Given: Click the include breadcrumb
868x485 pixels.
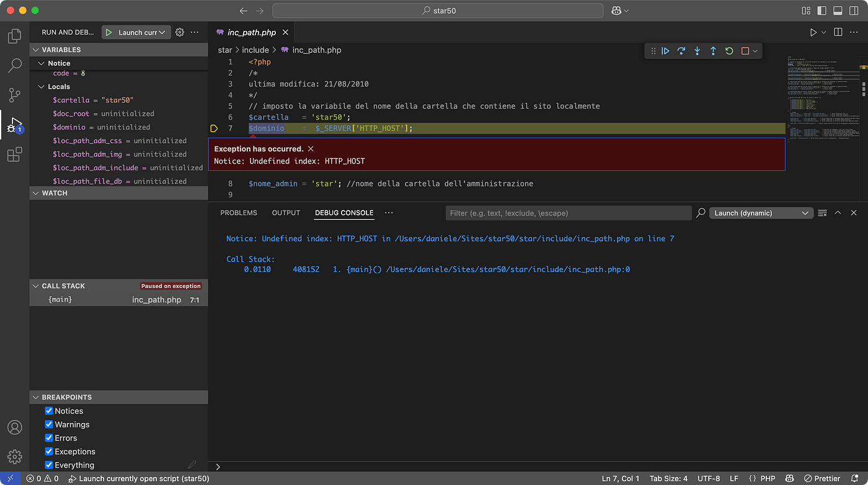Looking at the screenshot, I should tap(255, 50).
